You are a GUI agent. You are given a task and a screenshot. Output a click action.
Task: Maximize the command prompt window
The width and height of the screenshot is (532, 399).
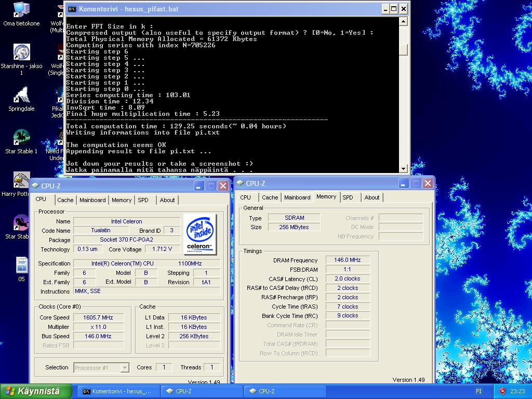point(394,9)
